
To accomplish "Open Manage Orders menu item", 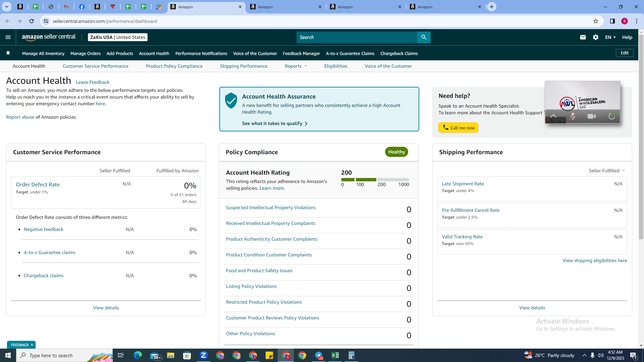I will pos(86,53).
